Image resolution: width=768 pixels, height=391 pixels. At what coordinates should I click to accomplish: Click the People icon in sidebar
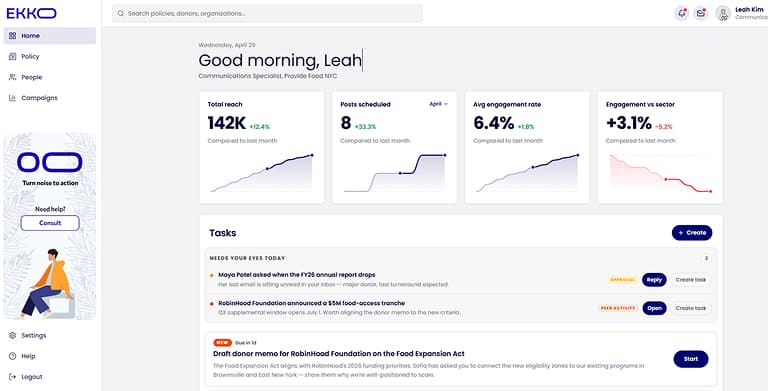pos(13,77)
